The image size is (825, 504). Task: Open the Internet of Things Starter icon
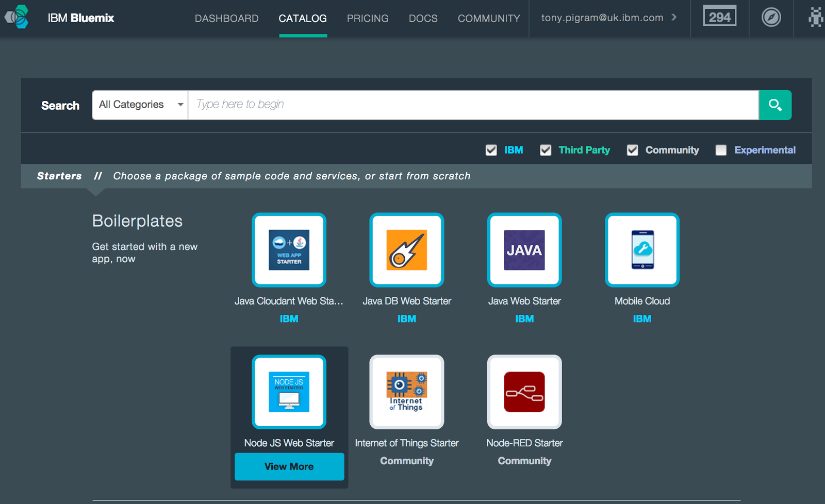(x=407, y=392)
